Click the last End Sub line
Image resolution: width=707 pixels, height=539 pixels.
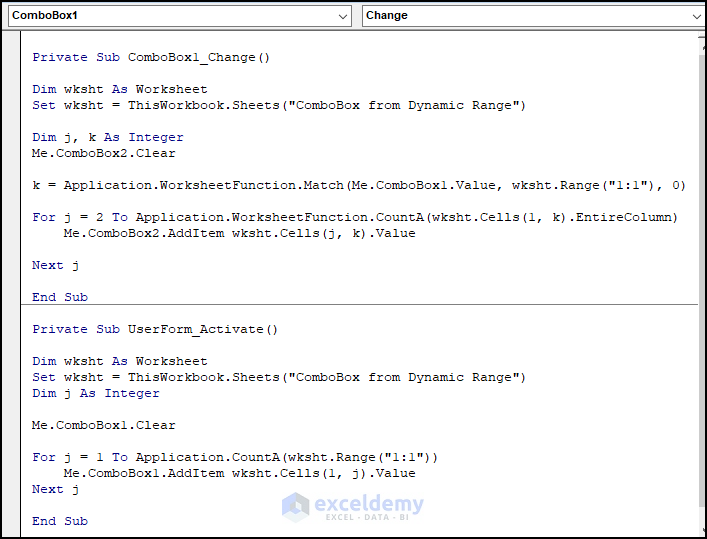[60, 521]
